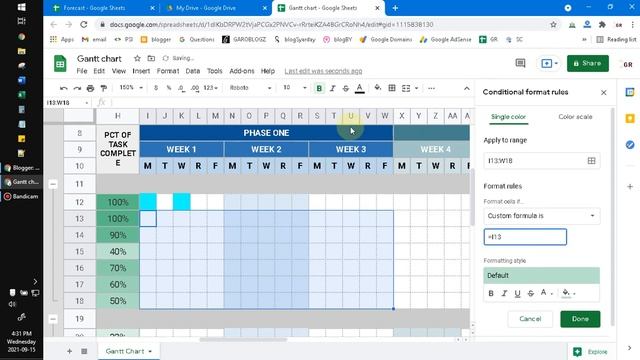The image size is (640, 360).
Task: Hide the menus with collapse arrow
Action: click(467, 88)
